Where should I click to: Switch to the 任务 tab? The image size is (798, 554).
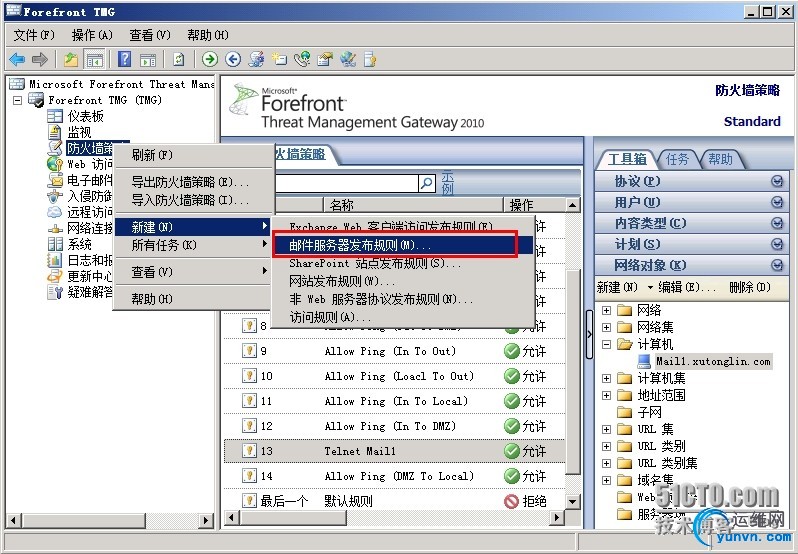coord(677,159)
